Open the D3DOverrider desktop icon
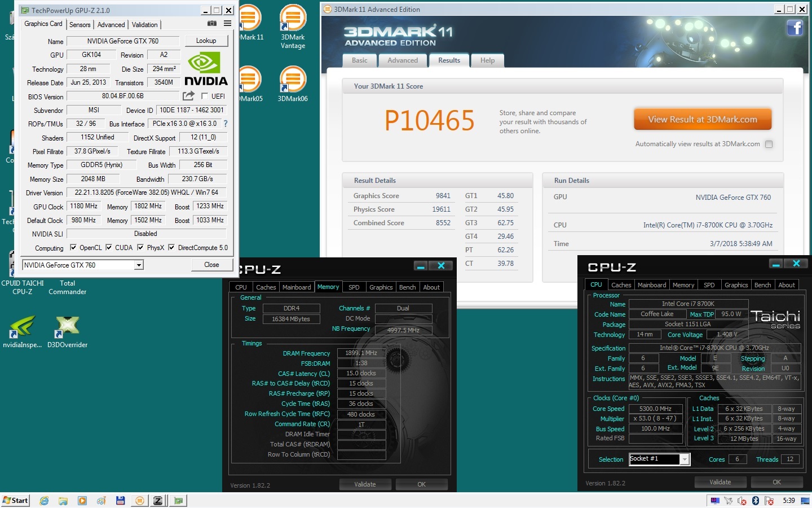Viewport: 812px width, 508px height. pyautogui.click(x=67, y=332)
